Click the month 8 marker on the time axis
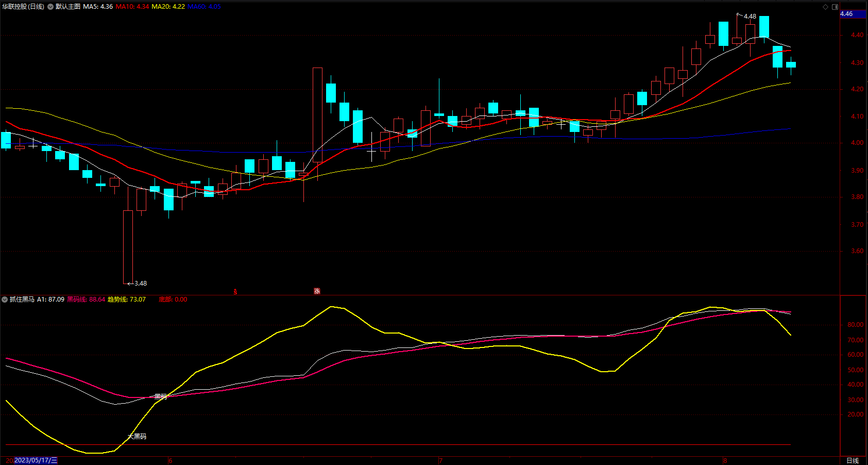 click(725, 461)
